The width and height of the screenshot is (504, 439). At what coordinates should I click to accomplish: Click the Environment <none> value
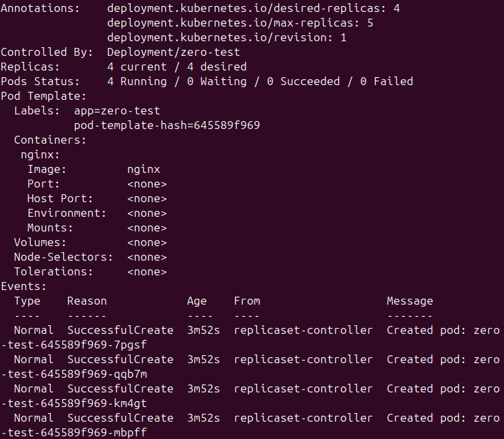[147, 214]
